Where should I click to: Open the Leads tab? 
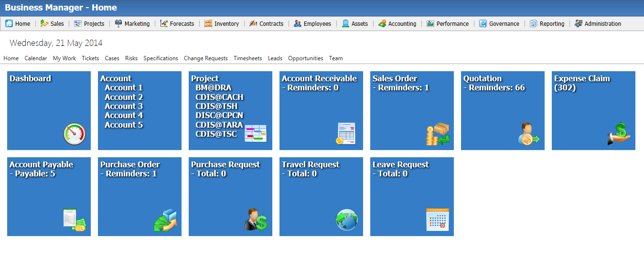tap(275, 58)
